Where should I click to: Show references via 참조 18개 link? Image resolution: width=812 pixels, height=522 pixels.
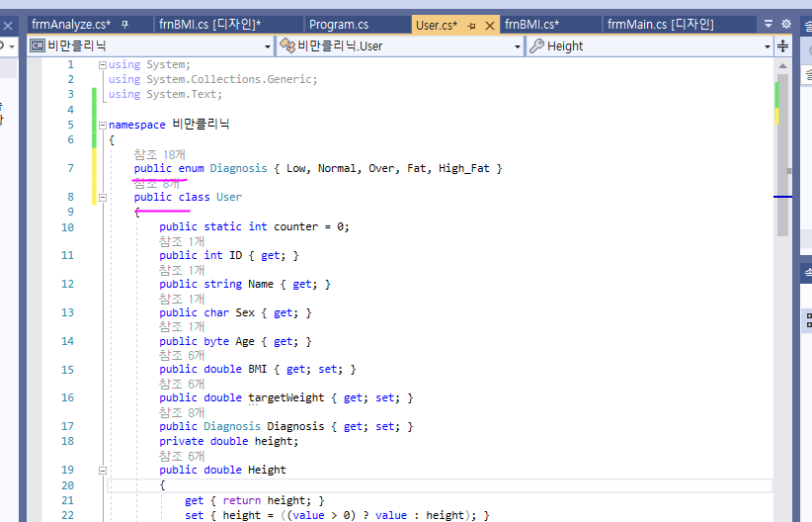click(x=159, y=154)
